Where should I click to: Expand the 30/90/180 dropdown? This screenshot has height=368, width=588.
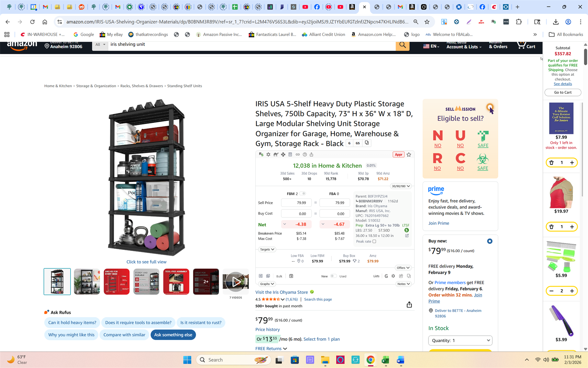(x=401, y=186)
